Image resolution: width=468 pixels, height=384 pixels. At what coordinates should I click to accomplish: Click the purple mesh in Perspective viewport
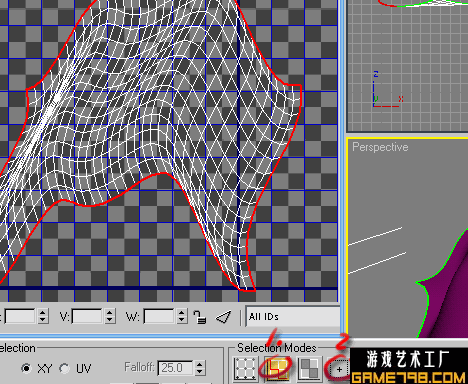[447, 293]
